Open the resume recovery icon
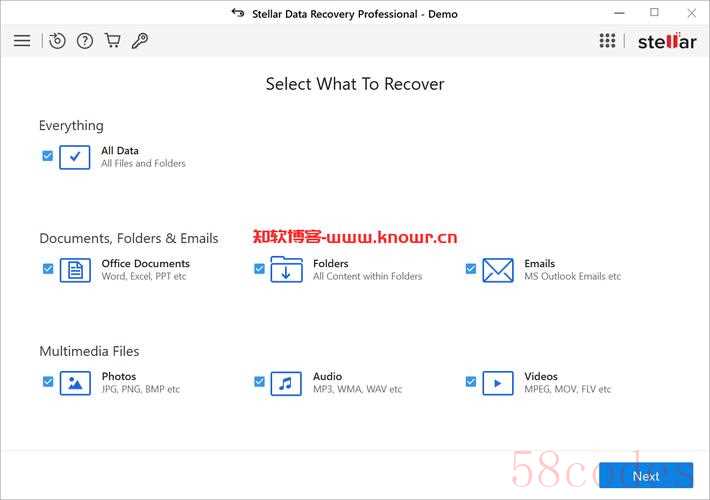710x500 pixels. 57,41
